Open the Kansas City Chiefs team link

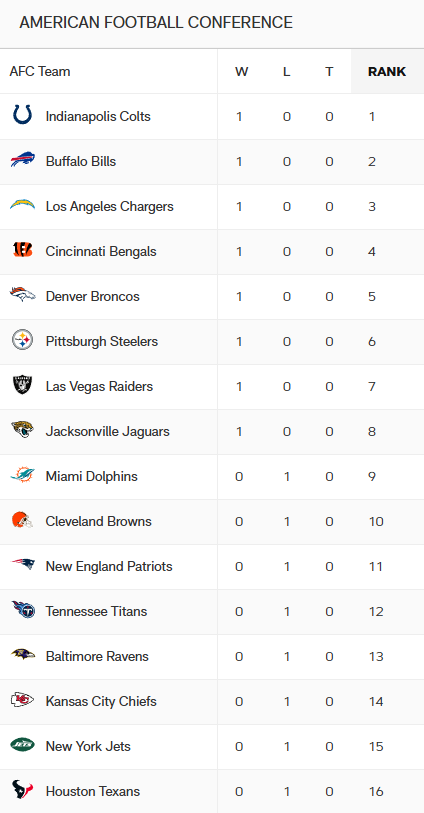click(x=101, y=701)
